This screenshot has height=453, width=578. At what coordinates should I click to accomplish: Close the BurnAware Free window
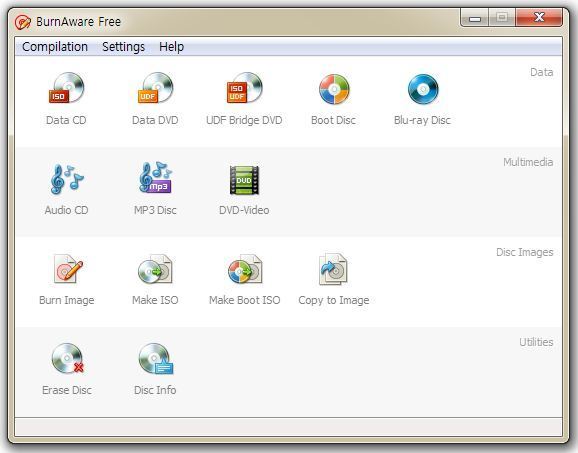pyautogui.click(x=539, y=17)
